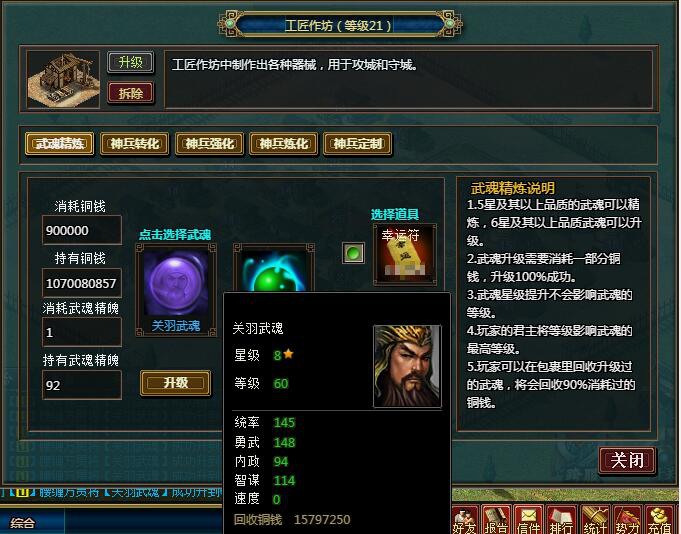Viewport: 681px width, 534px height.
Task: Open the 统计 statistics icon
Action: pyautogui.click(x=595, y=519)
